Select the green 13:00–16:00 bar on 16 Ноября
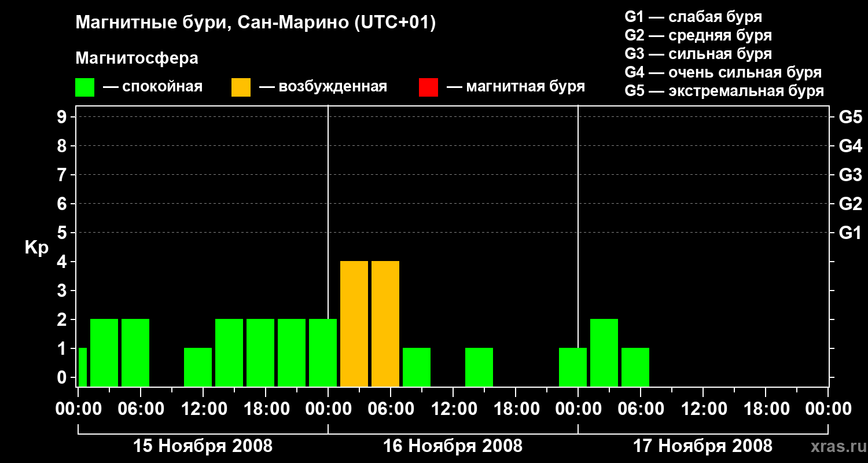The image size is (868, 463). 479,367
